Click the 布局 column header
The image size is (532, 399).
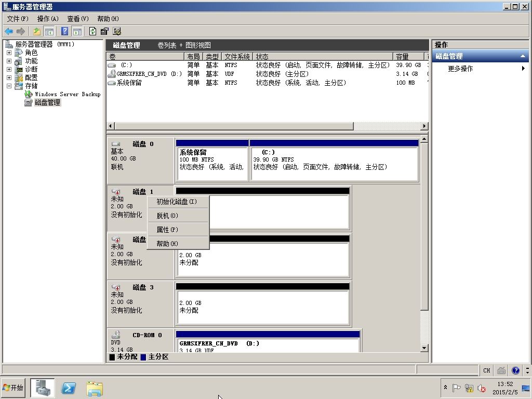[x=193, y=56]
